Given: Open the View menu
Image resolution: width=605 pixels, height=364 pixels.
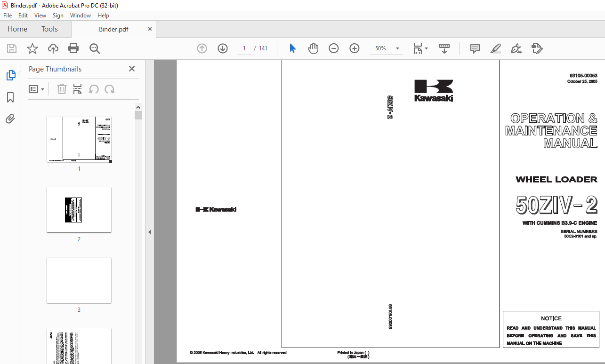Looking at the screenshot, I should click(x=40, y=16).
